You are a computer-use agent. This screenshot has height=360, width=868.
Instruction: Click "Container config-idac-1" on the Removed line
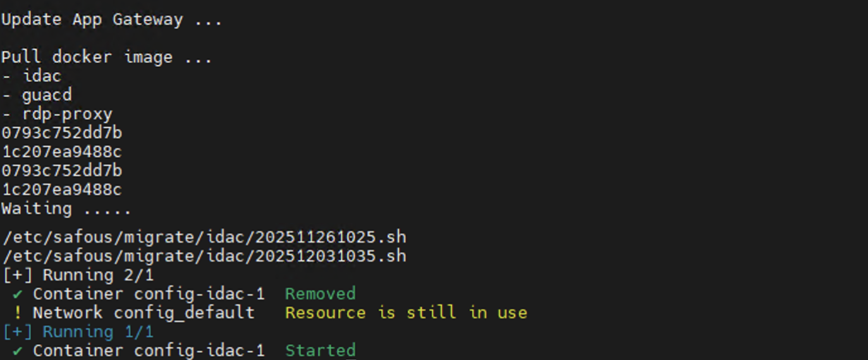(x=149, y=294)
